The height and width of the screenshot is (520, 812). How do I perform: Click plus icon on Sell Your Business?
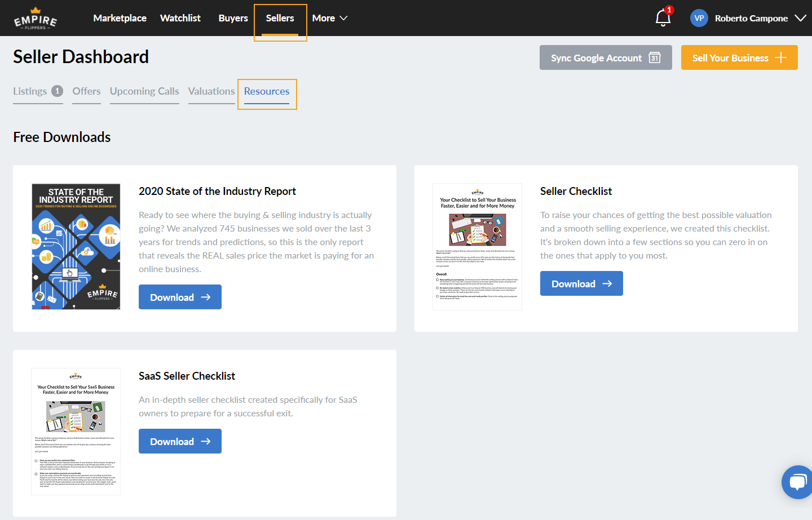781,57
